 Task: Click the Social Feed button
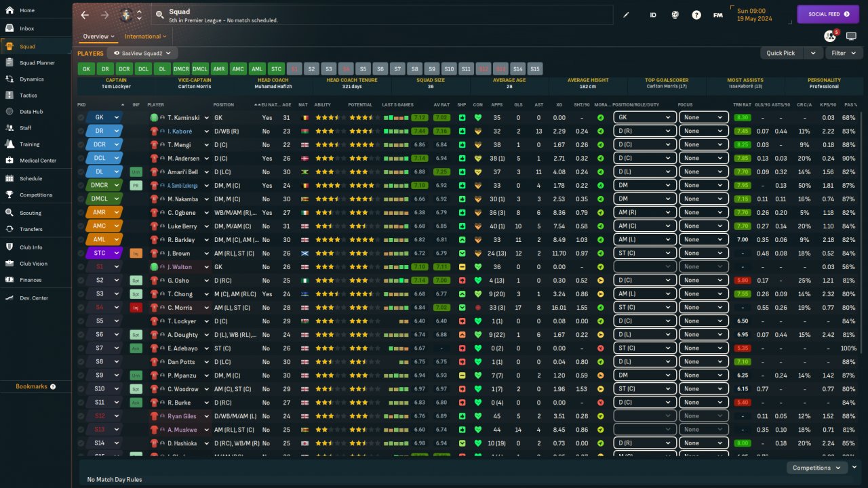[827, 14]
